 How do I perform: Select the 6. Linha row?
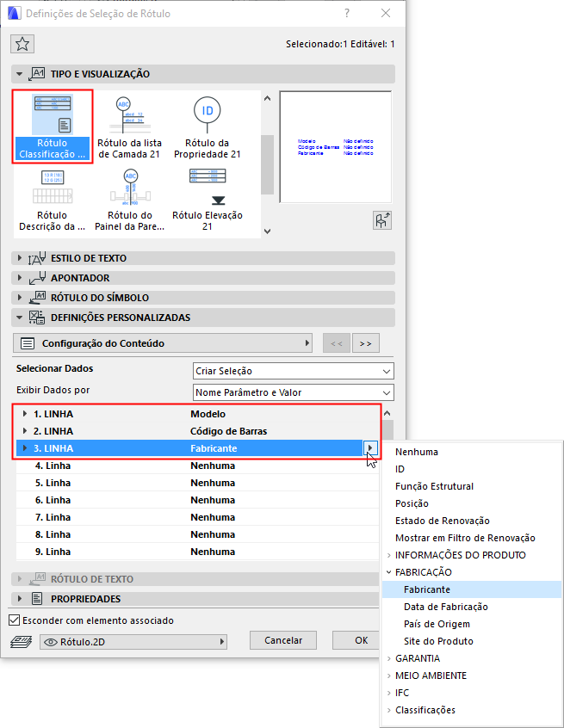click(x=197, y=500)
